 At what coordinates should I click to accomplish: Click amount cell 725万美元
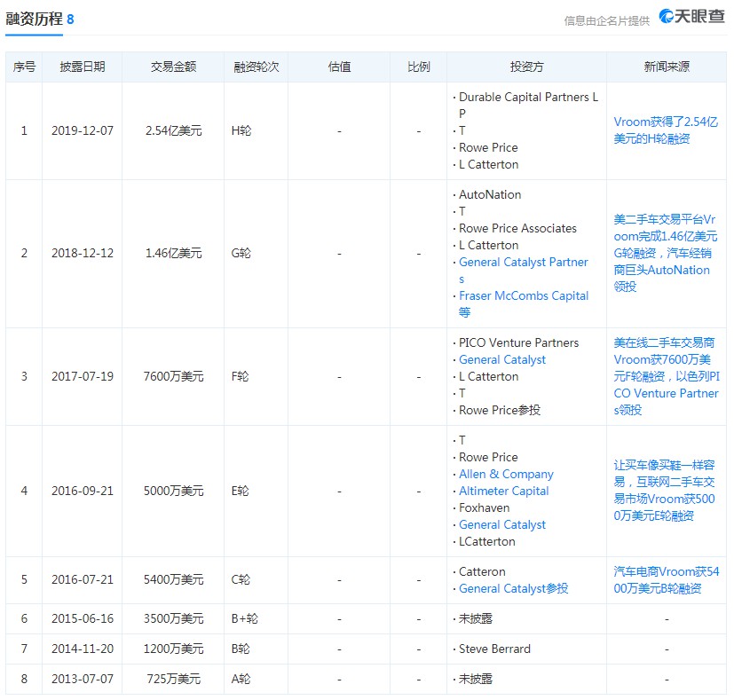click(x=173, y=679)
